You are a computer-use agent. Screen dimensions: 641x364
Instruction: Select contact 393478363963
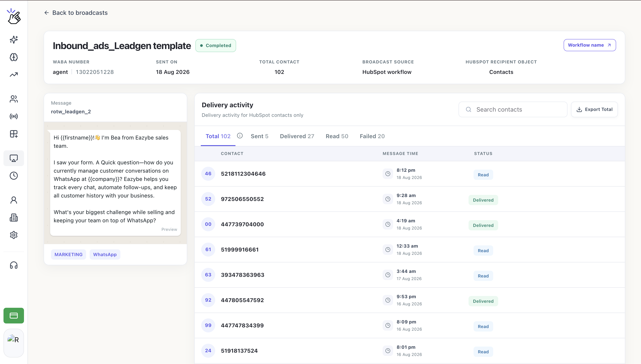pyautogui.click(x=242, y=275)
